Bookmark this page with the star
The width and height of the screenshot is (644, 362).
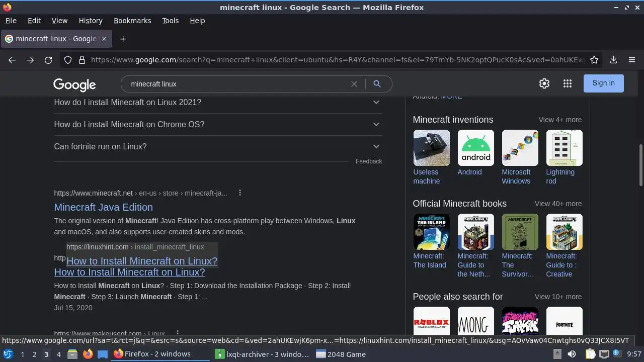click(x=594, y=60)
